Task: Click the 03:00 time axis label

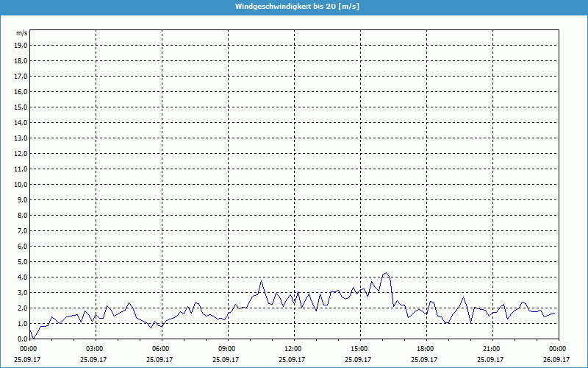Action: pyautogui.click(x=94, y=348)
